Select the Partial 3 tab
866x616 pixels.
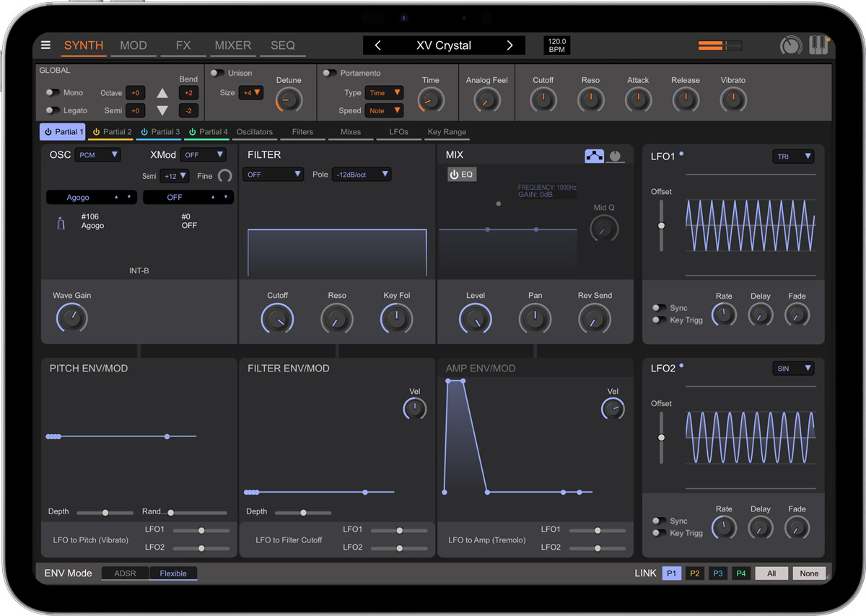pos(159,132)
